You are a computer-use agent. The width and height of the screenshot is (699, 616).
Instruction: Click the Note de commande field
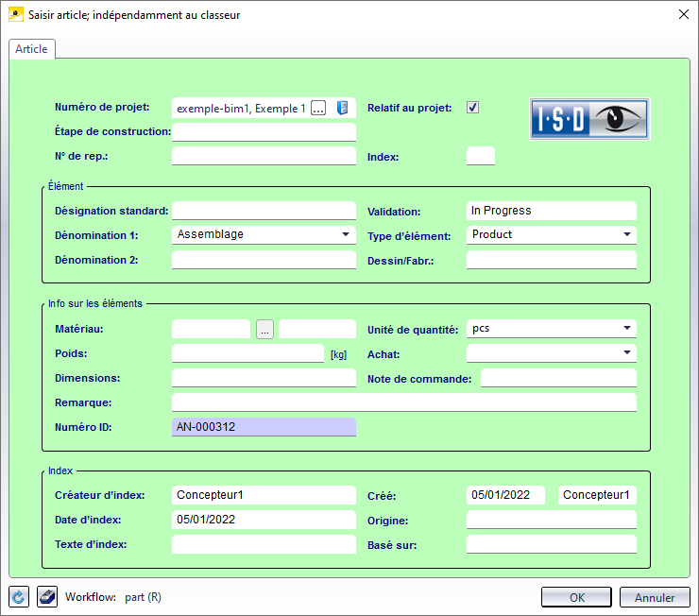click(558, 378)
